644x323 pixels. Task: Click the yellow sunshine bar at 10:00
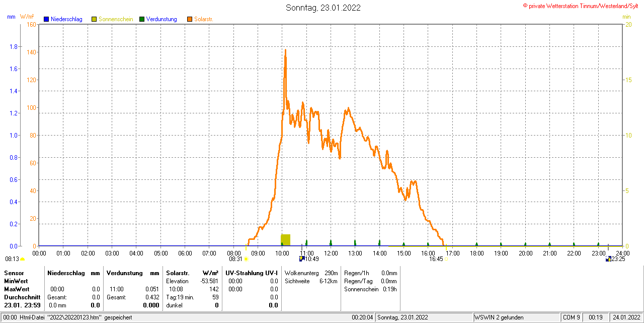(x=285, y=240)
